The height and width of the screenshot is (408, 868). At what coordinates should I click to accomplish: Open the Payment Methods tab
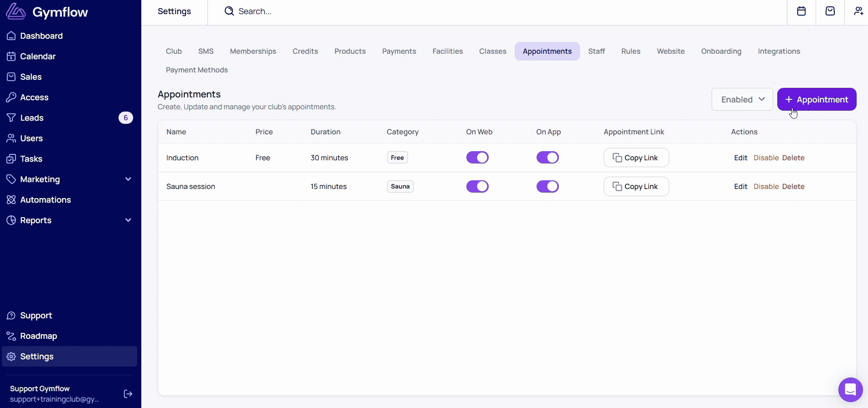pyautogui.click(x=197, y=70)
